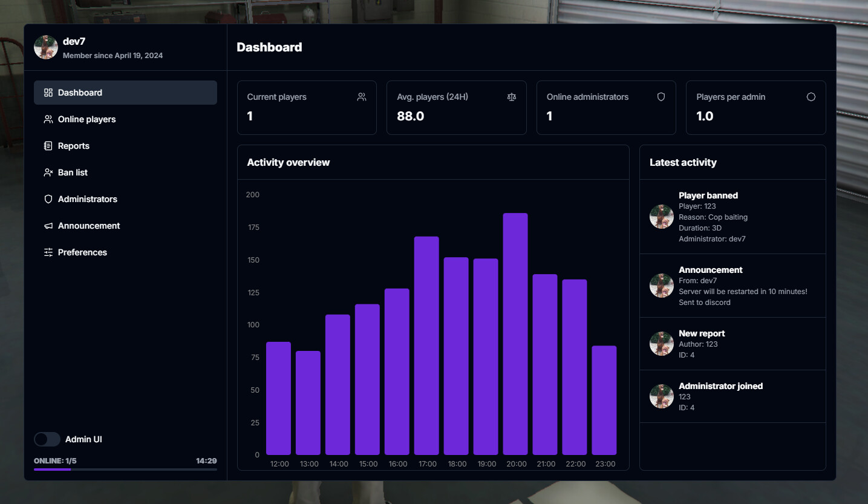
Task: Expand the Latest activity panel header
Action: pyautogui.click(x=683, y=162)
